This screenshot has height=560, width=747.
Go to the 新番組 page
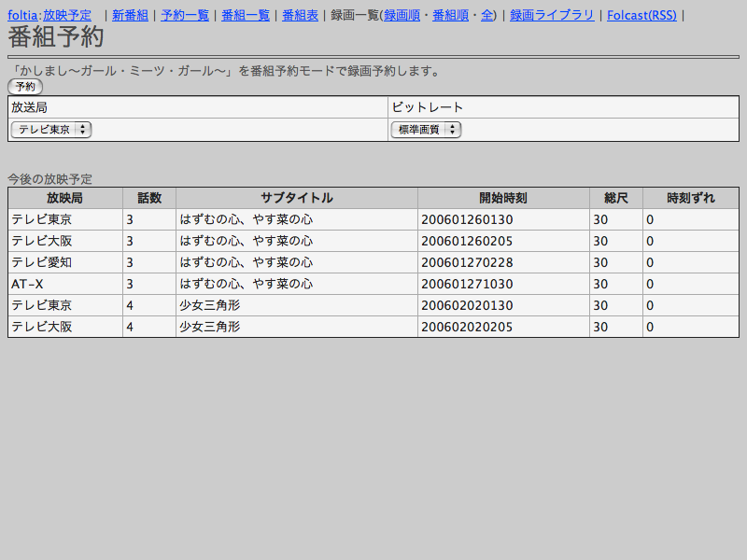pos(130,15)
